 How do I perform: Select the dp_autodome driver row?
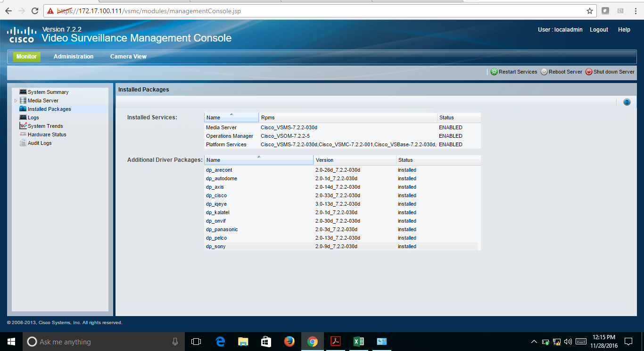[x=342, y=178]
